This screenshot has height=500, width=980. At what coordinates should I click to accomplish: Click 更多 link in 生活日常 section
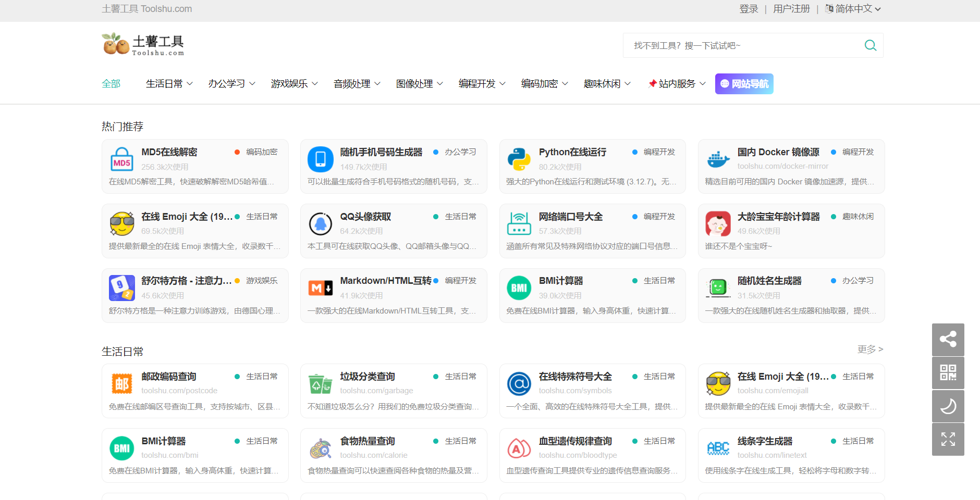870,349
